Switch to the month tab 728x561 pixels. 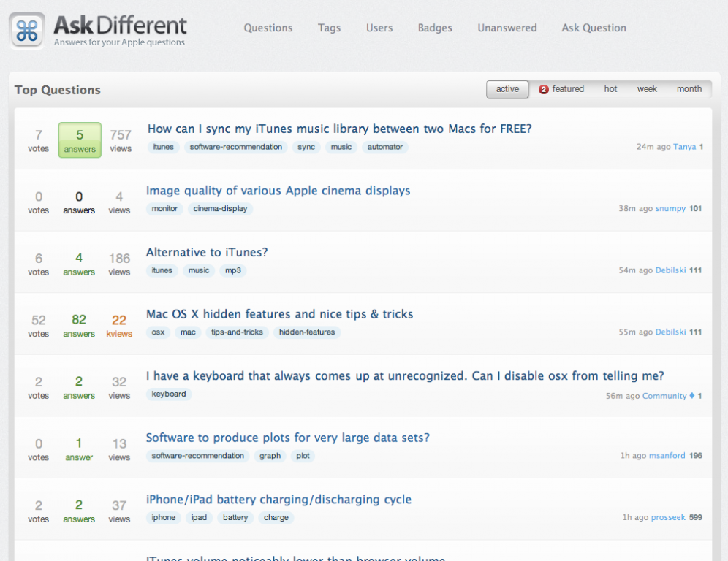point(689,89)
